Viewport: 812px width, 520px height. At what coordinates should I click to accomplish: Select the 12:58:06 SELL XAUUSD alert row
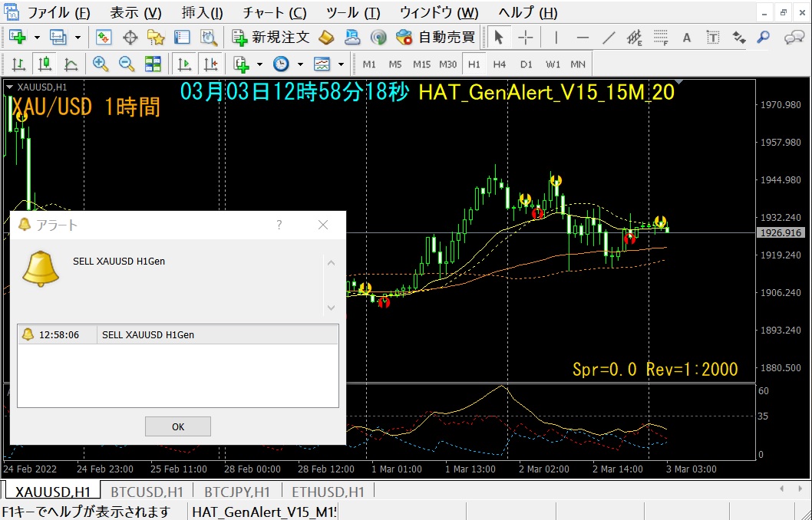pyautogui.click(x=177, y=334)
